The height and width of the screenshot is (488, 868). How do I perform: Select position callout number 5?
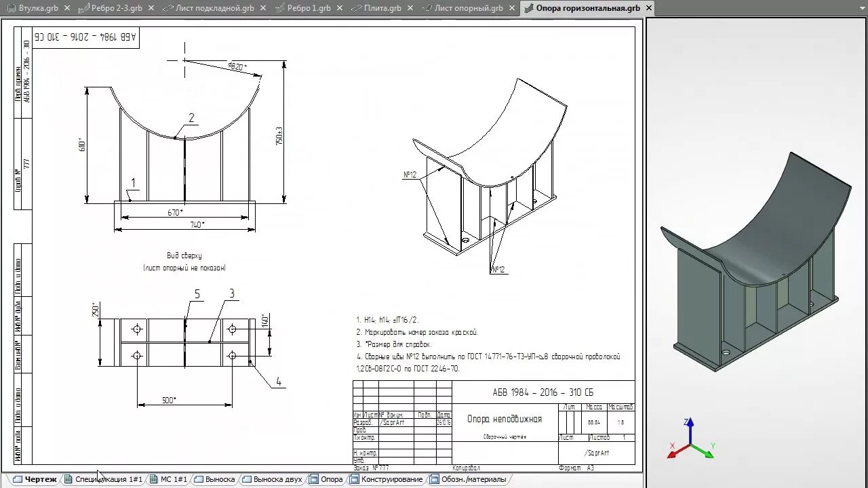click(197, 294)
